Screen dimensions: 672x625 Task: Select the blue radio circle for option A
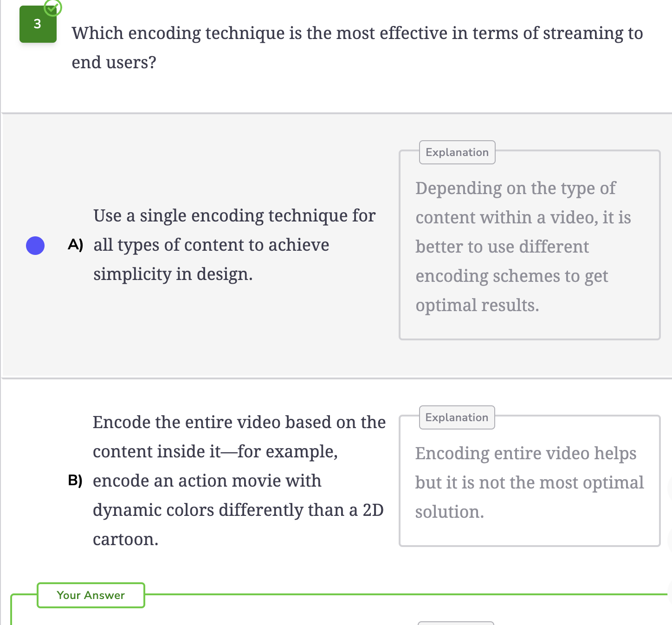point(35,246)
